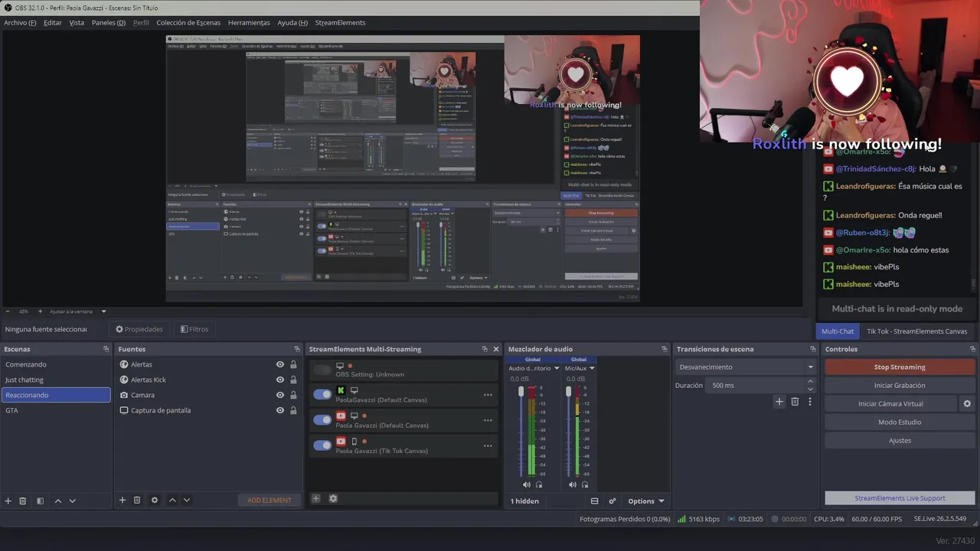Image resolution: width=980 pixels, height=551 pixels.
Task: Open three-dot menu for PaolaGavazzi Kick output
Action: (x=488, y=395)
